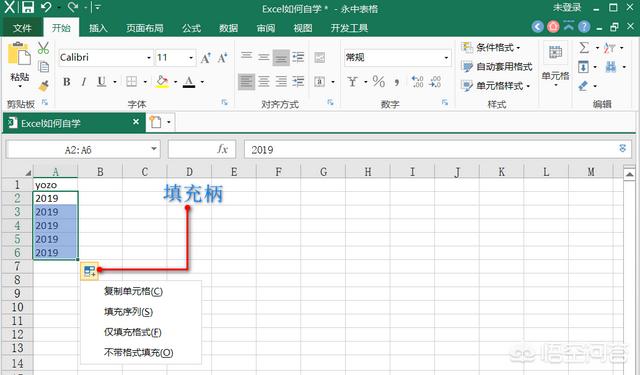
Task: Toggle Italic formatting
Action: (84, 82)
